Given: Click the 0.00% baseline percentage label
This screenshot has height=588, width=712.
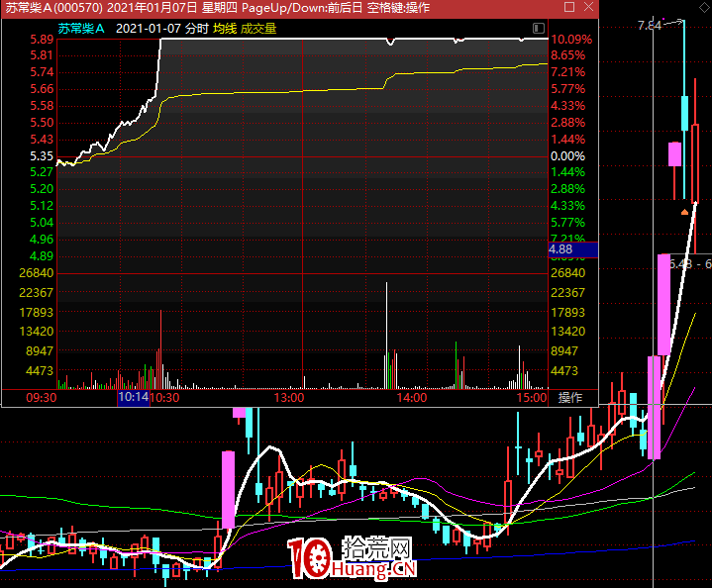Looking at the screenshot, I should tap(567, 156).
